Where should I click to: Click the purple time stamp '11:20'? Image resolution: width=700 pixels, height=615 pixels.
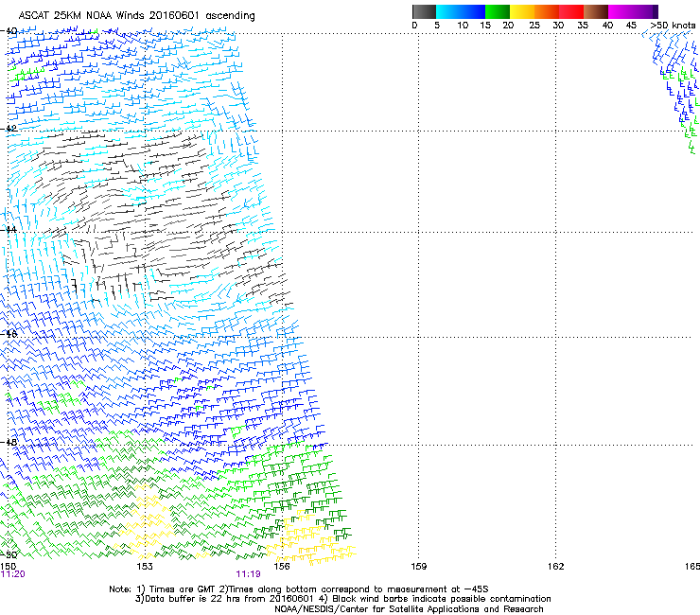(13, 574)
